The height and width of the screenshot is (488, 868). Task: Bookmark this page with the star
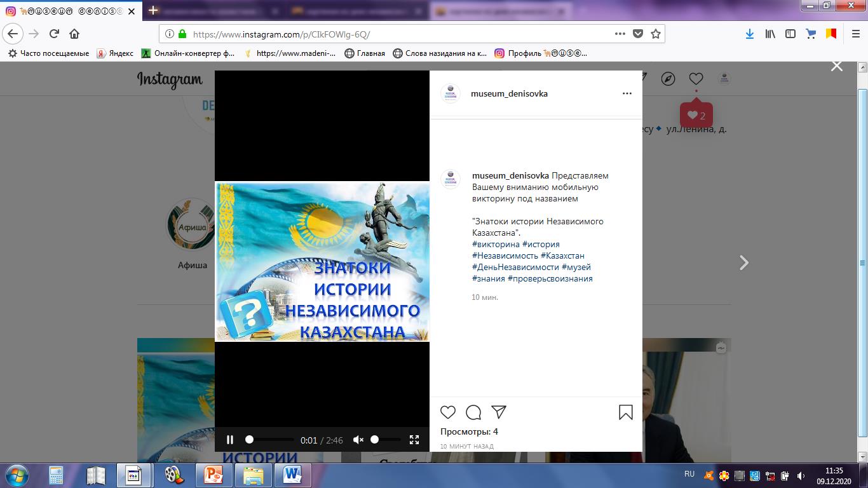656,34
